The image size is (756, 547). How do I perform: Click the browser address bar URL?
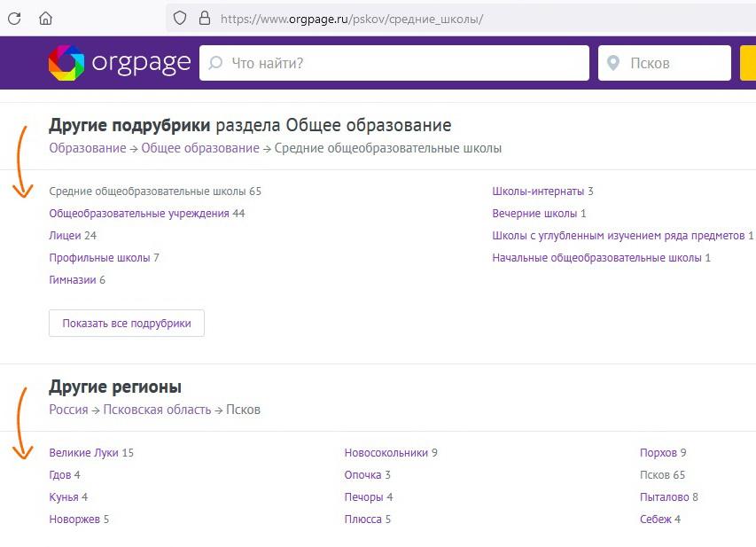[x=352, y=19]
